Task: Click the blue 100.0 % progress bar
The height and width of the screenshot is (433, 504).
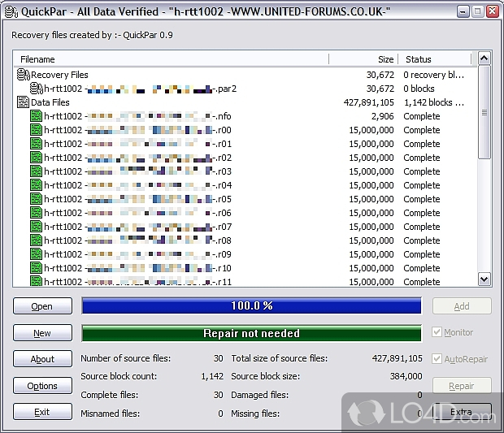Action: 251,305
